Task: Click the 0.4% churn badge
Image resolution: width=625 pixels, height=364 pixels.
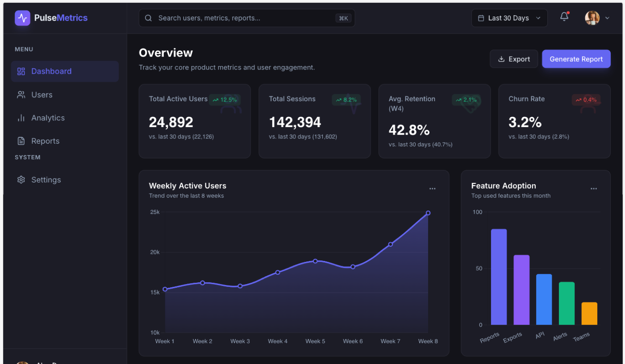Action: (x=586, y=100)
